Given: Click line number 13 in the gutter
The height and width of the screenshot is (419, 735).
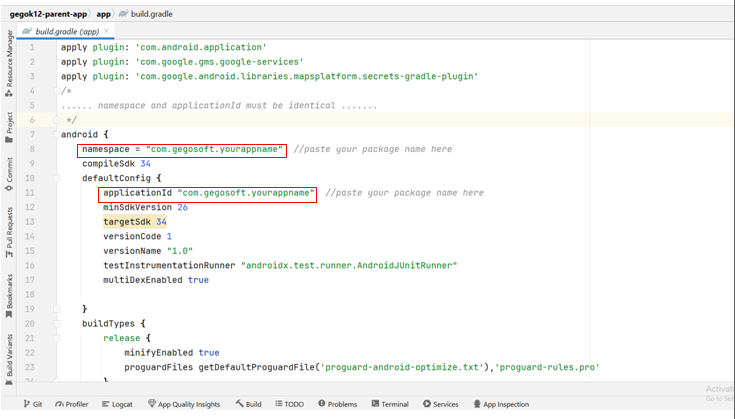Looking at the screenshot, I should tap(30, 222).
